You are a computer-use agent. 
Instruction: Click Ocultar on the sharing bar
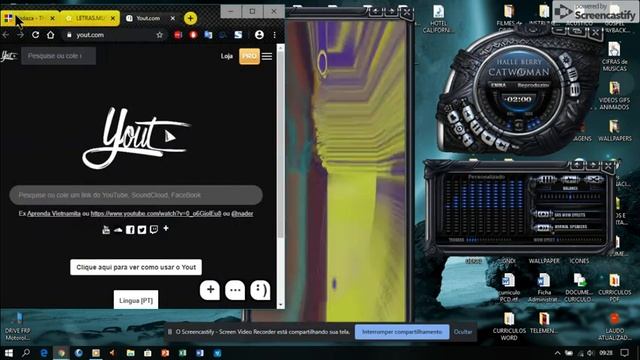point(463,332)
